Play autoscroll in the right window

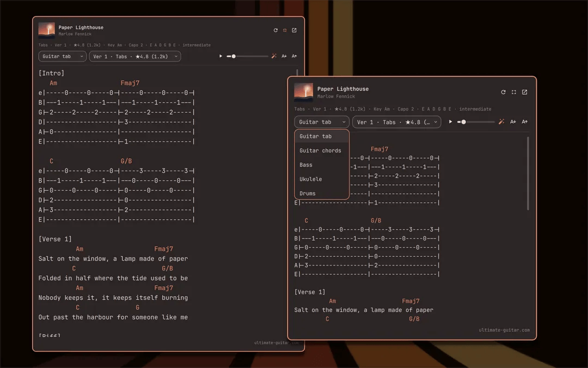[450, 122]
